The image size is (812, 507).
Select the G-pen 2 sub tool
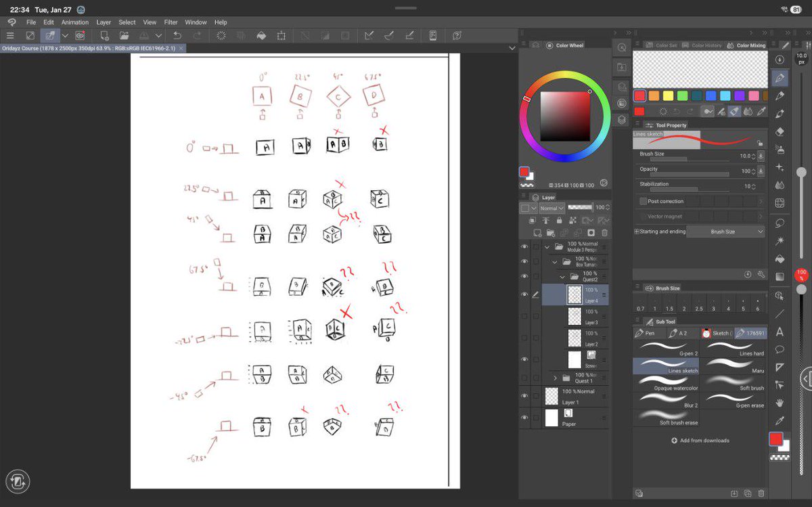[667, 347]
